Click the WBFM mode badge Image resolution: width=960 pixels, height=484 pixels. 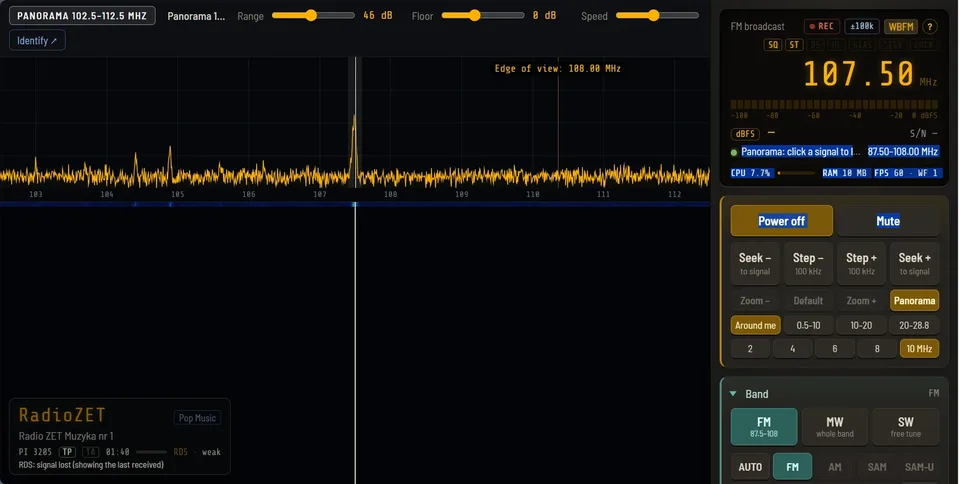coord(901,26)
